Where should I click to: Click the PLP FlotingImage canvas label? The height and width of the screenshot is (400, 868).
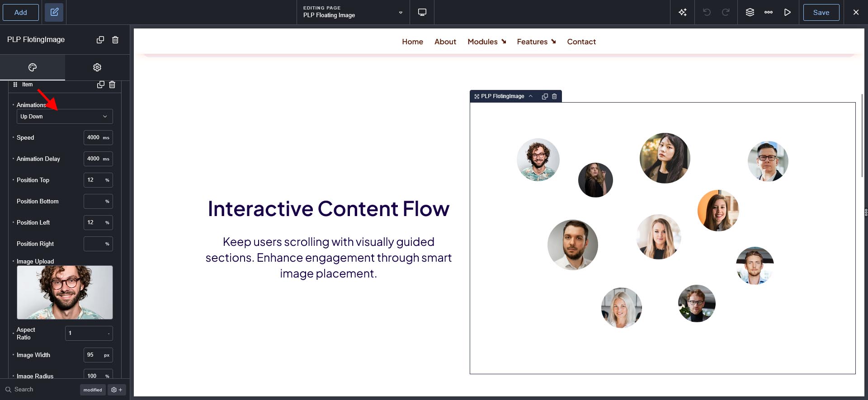click(x=502, y=96)
